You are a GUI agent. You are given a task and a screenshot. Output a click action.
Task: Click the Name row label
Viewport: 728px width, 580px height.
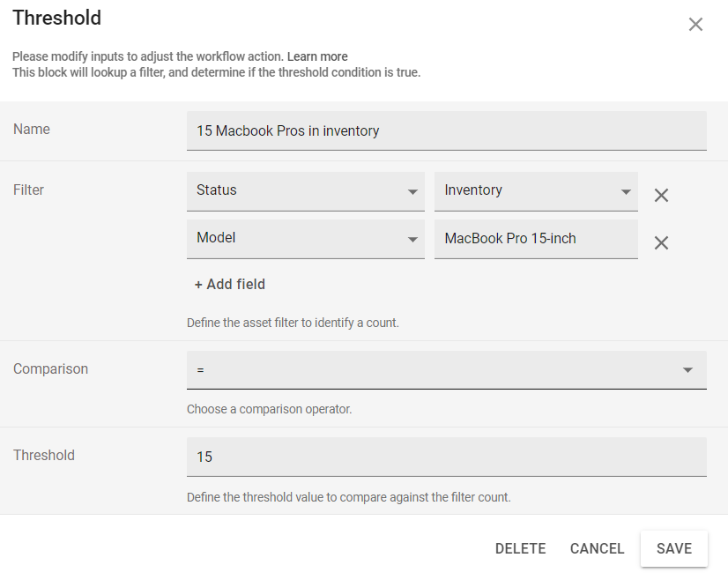click(x=32, y=130)
